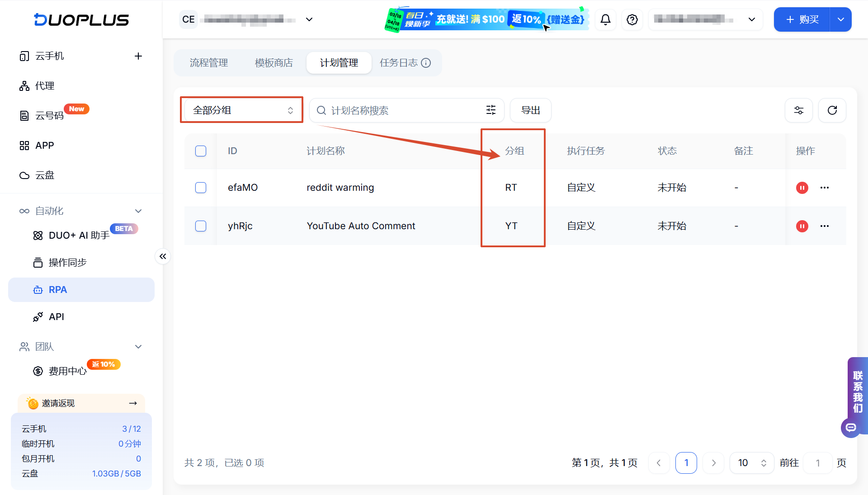Select RPA in the sidebar
The image size is (868, 495).
[81, 290]
